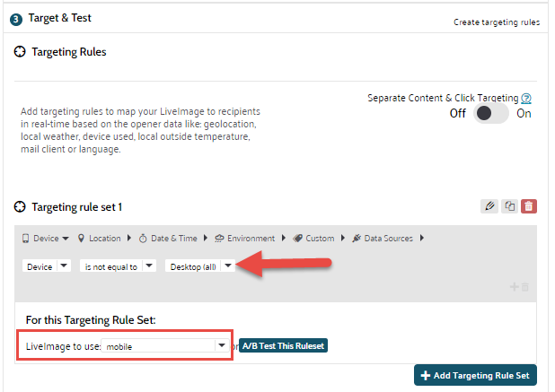
Task: Edit Targeting rule set 1 with pencil icon
Action: point(489,206)
